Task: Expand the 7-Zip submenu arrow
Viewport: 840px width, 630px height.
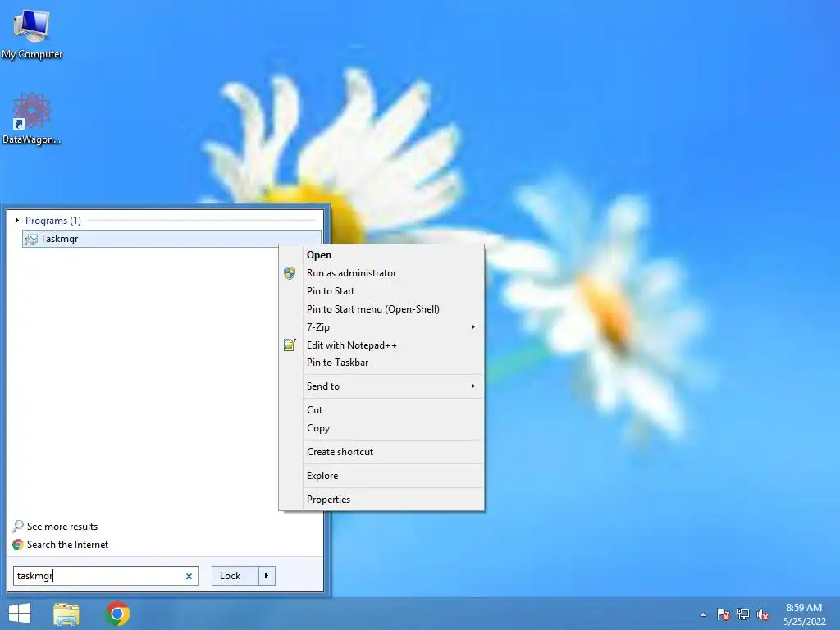Action: pos(472,326)
